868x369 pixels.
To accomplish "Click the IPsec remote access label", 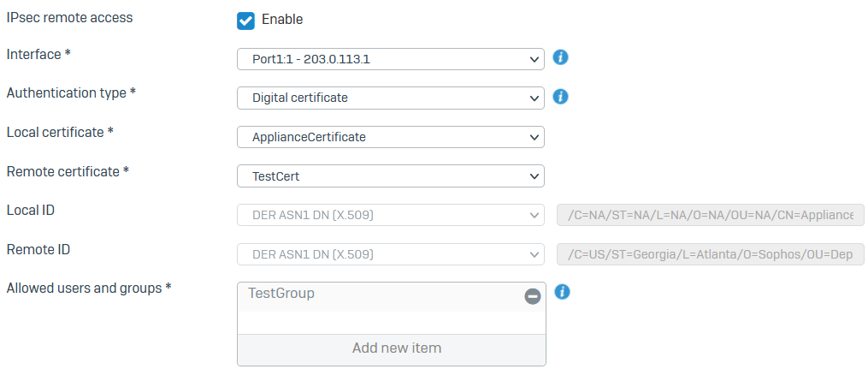I will tap(69, 17).
